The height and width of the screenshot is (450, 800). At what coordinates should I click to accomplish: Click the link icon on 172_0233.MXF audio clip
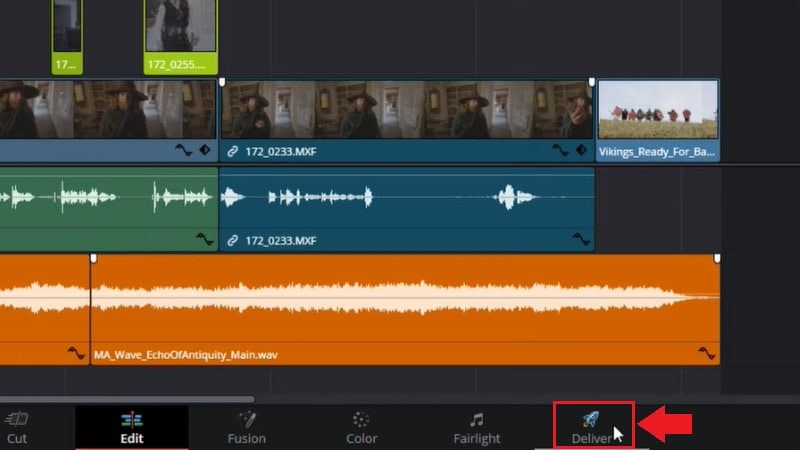(233, 240)
